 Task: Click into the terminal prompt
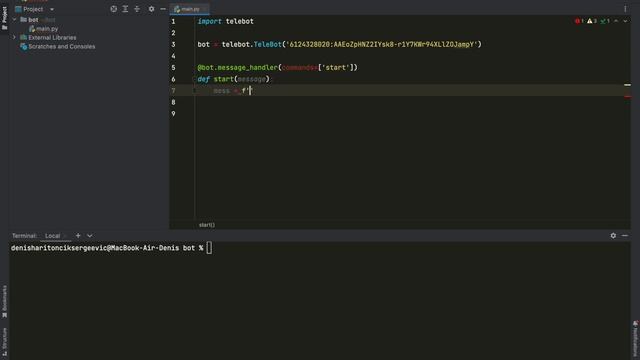click(209, 248)
